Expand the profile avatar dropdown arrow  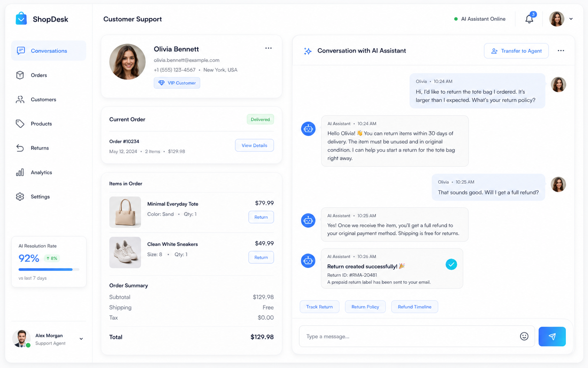pos(571,19)
